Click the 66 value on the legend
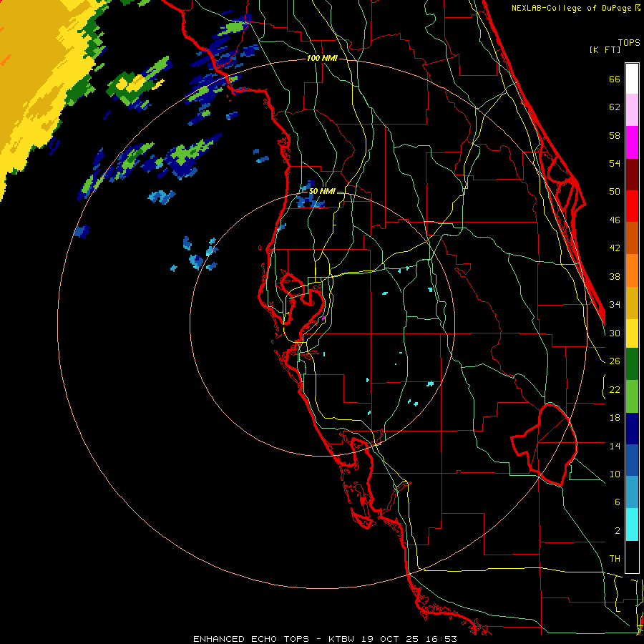This screenshot has height=644, width=644. [615, 79]
